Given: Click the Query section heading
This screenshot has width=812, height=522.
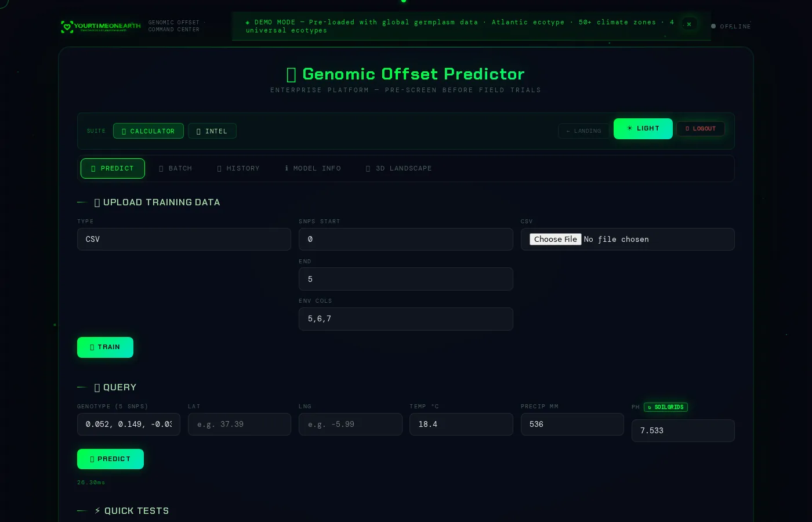Looking at the screenshot, I should [x=115, y=387].
